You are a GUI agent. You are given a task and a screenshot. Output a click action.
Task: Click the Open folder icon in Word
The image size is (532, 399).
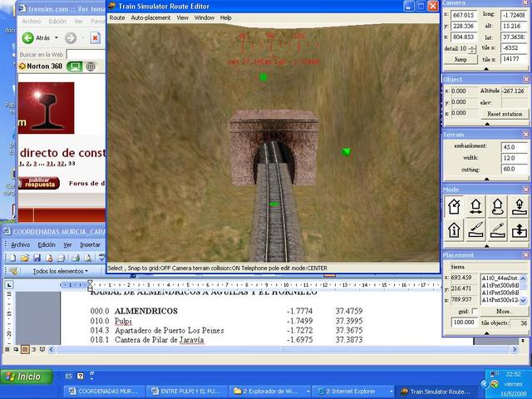click(27, 258)
